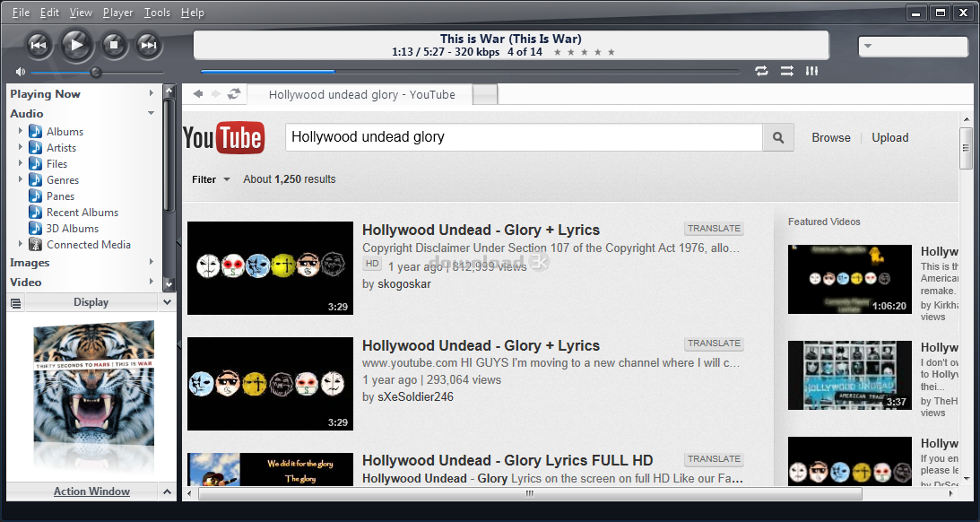Click the horizontal scrollbar under the web page
Screen dimensions: 980x522
[530, 494]
